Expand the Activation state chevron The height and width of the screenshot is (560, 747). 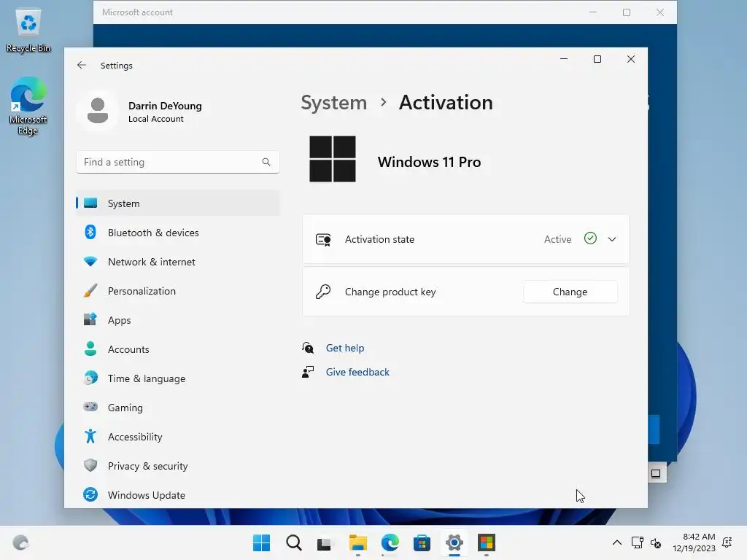click(x=612, y=239)
